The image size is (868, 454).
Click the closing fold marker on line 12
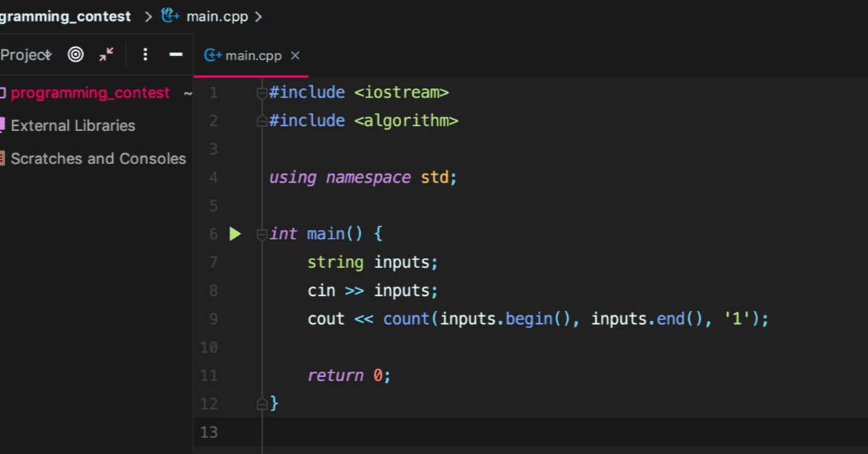click(x=262, y=404)
